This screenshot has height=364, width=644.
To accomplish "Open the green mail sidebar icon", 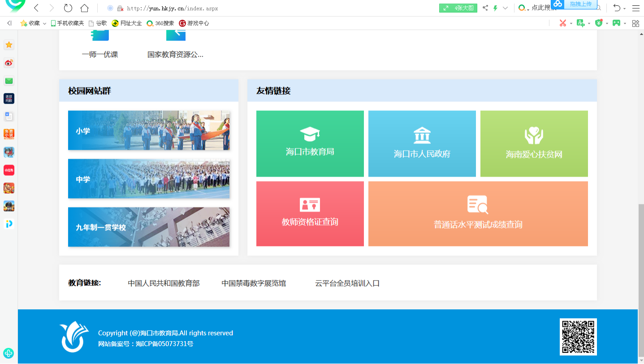I will (9, 81).
